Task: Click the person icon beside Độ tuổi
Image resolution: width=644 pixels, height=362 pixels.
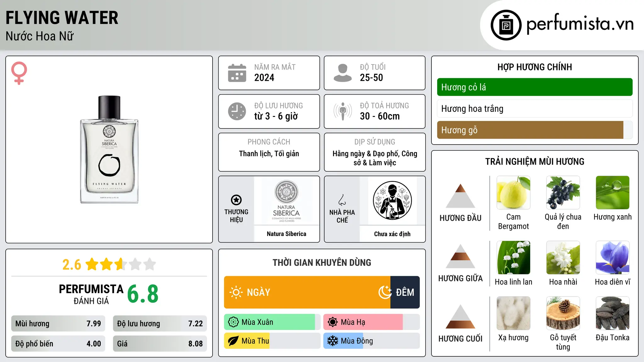Action: coord(343,73)
